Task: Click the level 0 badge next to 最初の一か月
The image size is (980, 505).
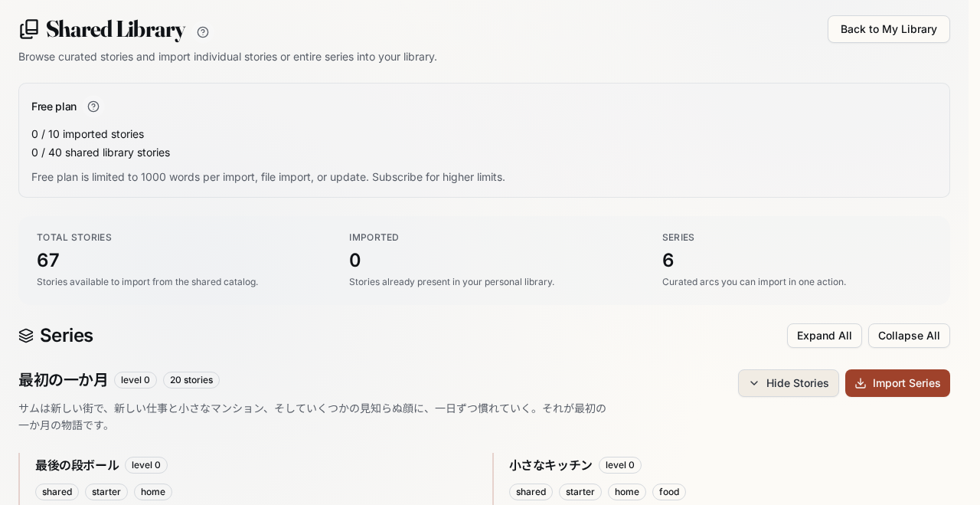Action: pos(136,380)
